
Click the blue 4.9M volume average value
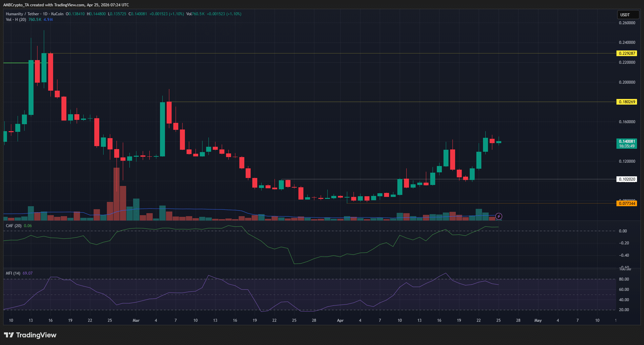tap(47, 20)
